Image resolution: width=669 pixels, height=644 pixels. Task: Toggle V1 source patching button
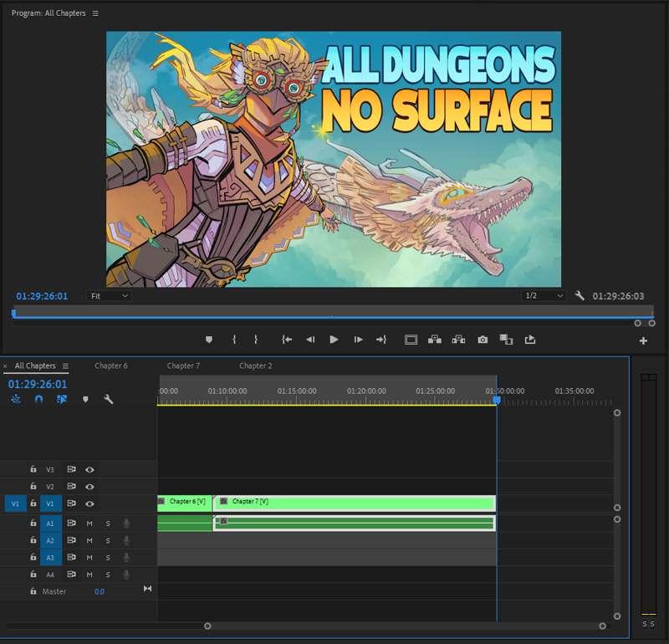coord(15,503)
